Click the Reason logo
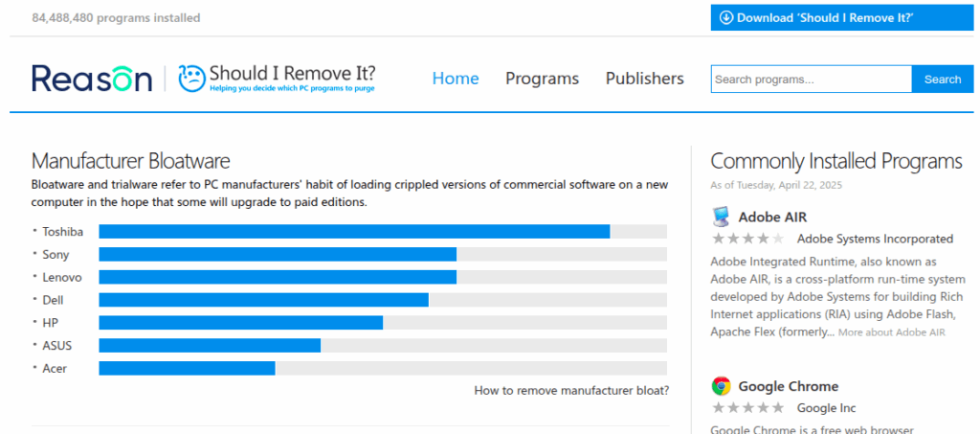Image resolution: width=980 pixels, height=434 pixels. [92, 79]
